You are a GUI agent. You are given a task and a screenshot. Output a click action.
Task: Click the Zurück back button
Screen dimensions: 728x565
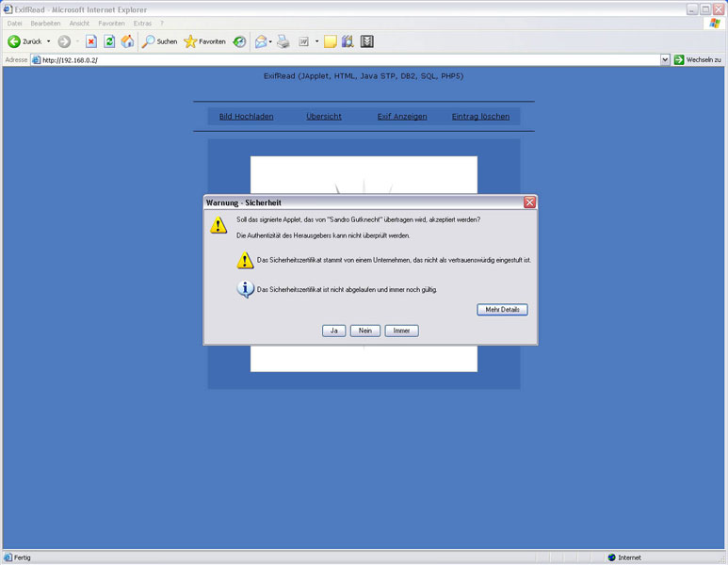25,41
